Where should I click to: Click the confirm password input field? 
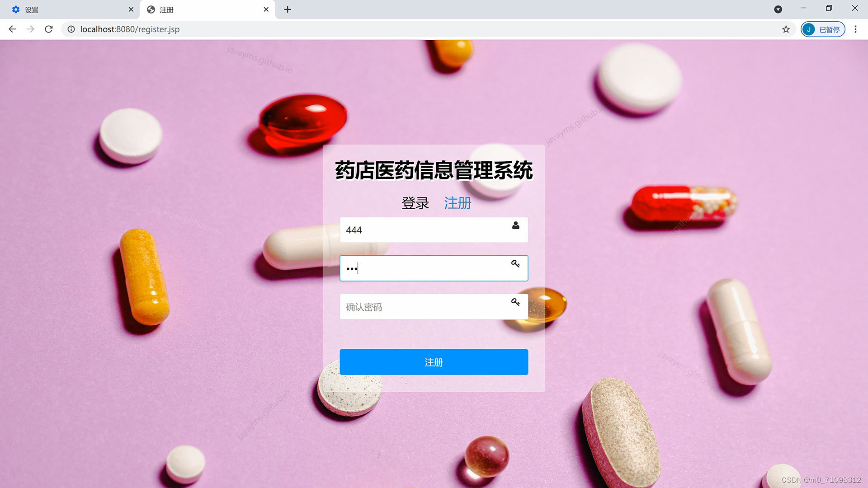tap(434, 306)
